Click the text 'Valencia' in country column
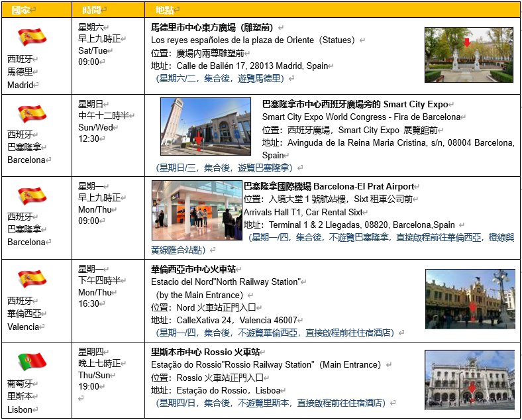522x420 pixels. point(23,327)
